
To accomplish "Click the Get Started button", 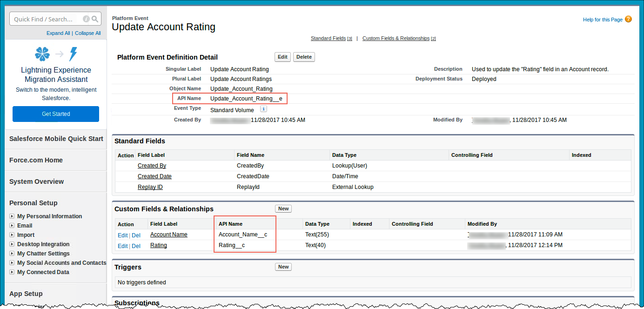I will [56, 114].
